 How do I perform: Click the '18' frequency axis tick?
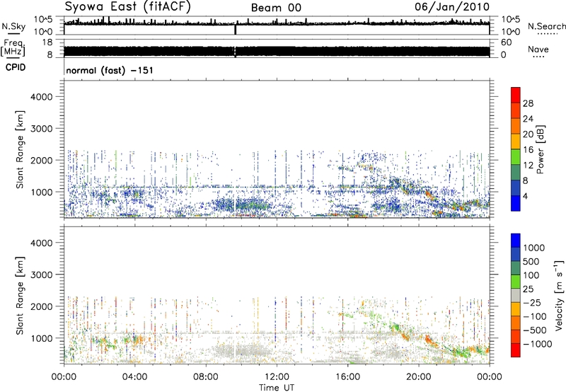click(47, 42)
